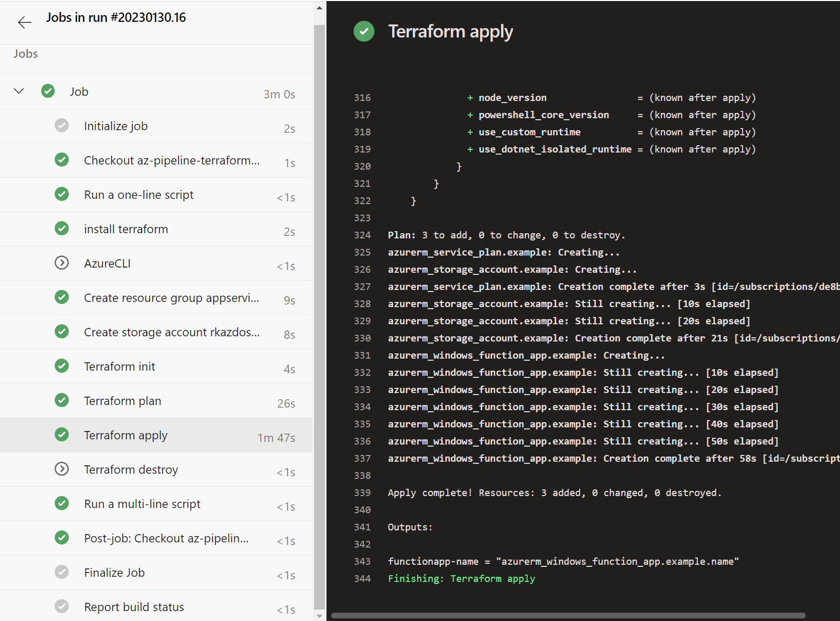Click the horizontal scrollbar under the log output
Screen dimensions: 840x621
tap(568, 615)
